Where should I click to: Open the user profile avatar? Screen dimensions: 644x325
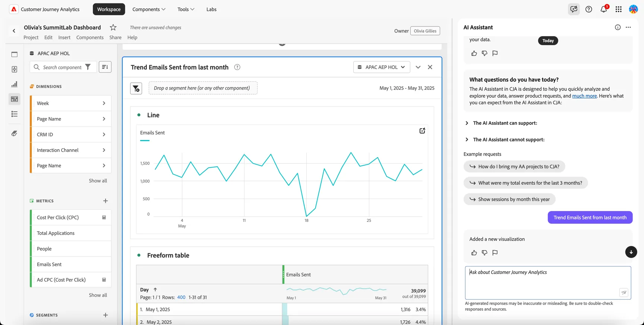tap(633, 9)
